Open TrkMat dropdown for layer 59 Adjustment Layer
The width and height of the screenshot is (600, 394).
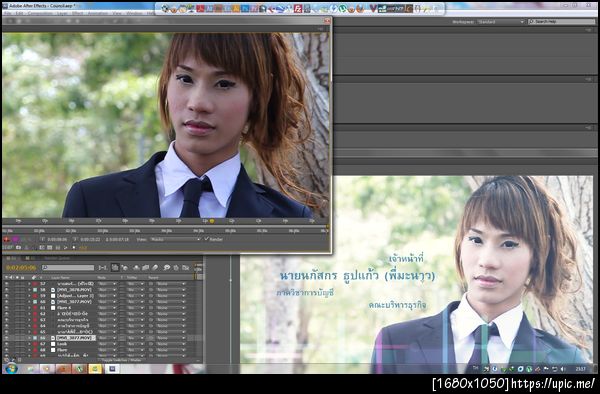(x=135, y=296)
